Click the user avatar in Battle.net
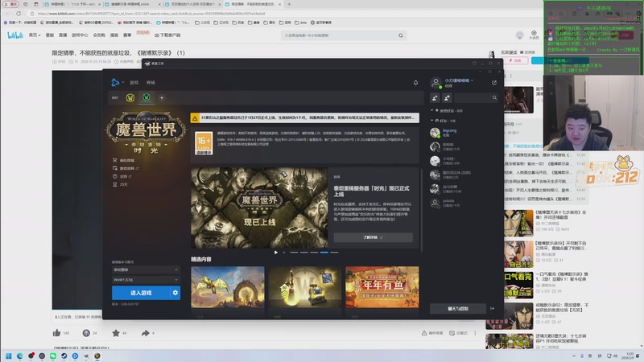Screen dimensions: 644x362 pyautogui.click(x=436, y=83)
